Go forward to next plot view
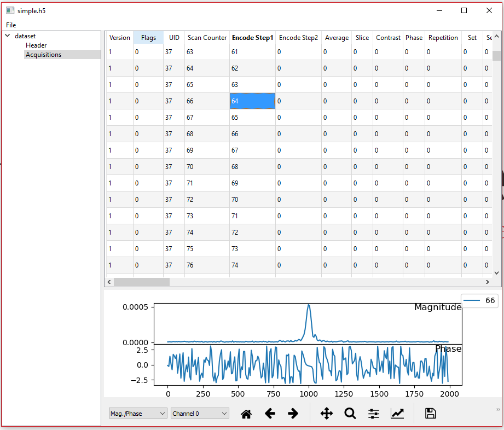The height and width of the screenshot is (430, 504). (x=293, y=414)
